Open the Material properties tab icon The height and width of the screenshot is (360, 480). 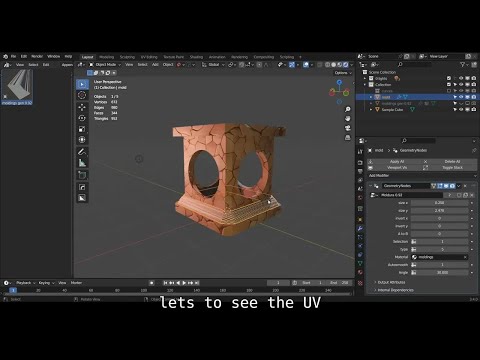[360, 272]
